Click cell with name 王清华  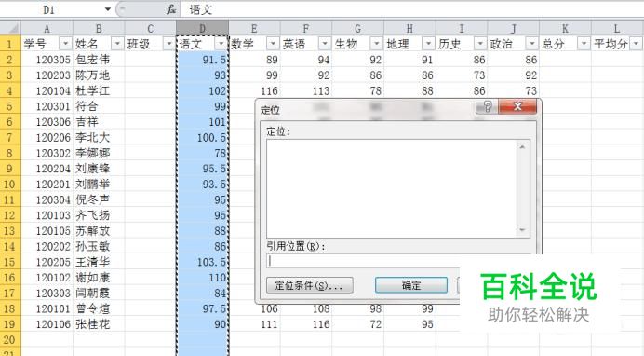click(x=99, y=262)
